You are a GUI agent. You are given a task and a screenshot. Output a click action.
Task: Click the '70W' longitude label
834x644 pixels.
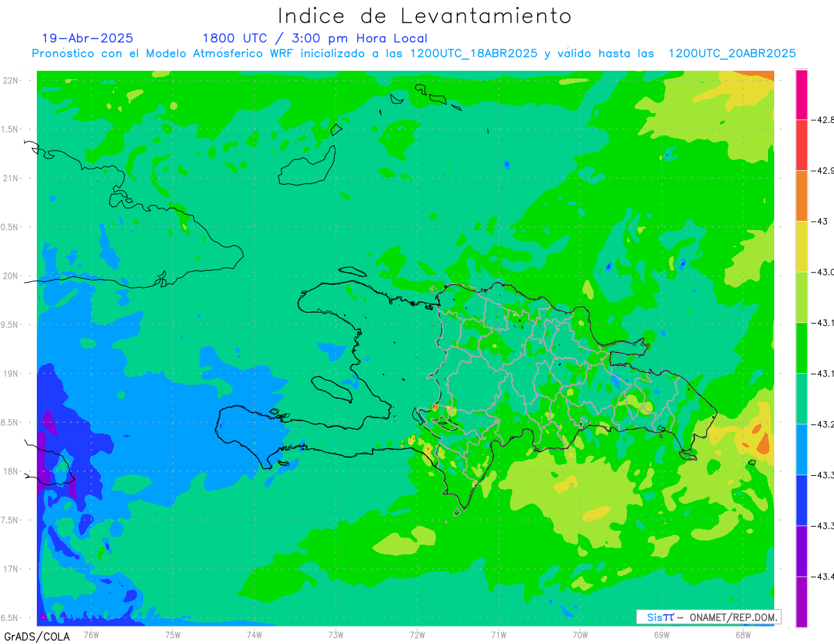(x=580, y=634)
